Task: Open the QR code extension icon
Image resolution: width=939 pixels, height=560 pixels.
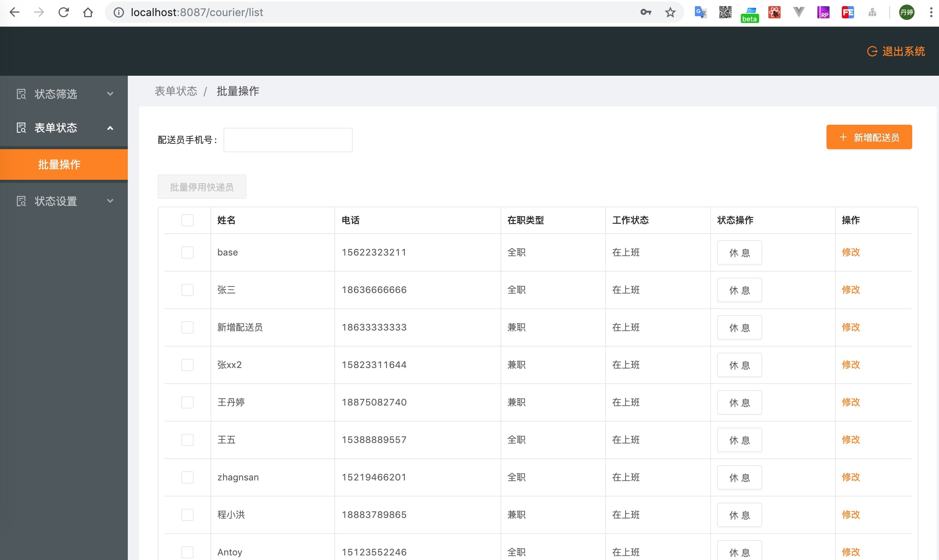Action: [725, 12]
